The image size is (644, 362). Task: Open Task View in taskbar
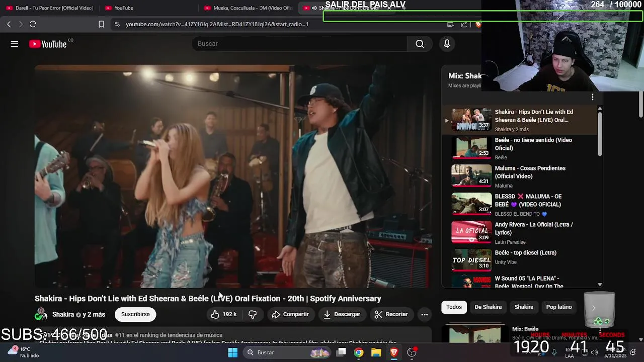(x=341, y=352)
